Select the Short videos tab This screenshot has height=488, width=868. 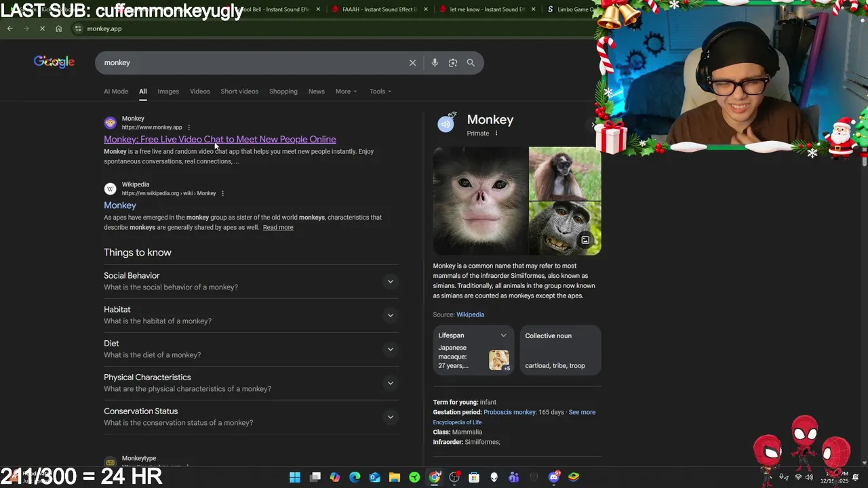point(239,91)
